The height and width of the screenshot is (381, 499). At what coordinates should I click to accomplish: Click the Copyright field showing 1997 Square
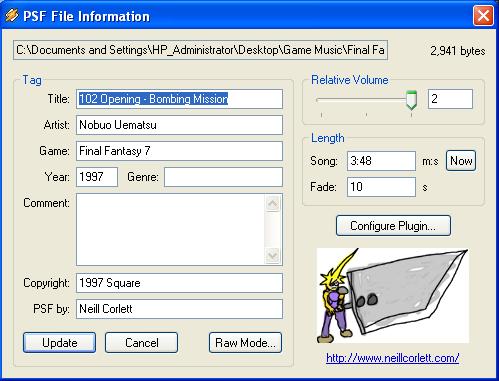[x=179, y=283]
